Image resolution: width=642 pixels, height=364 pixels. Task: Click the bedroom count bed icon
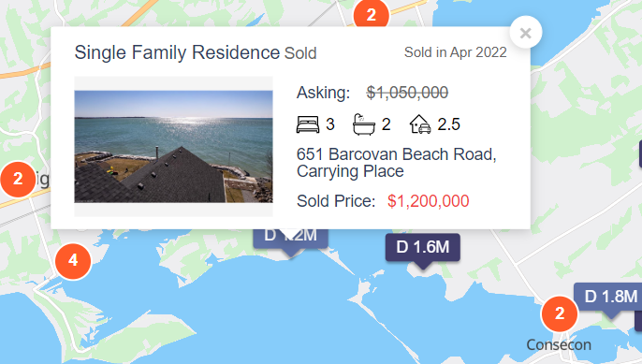(x=308, y=124)
